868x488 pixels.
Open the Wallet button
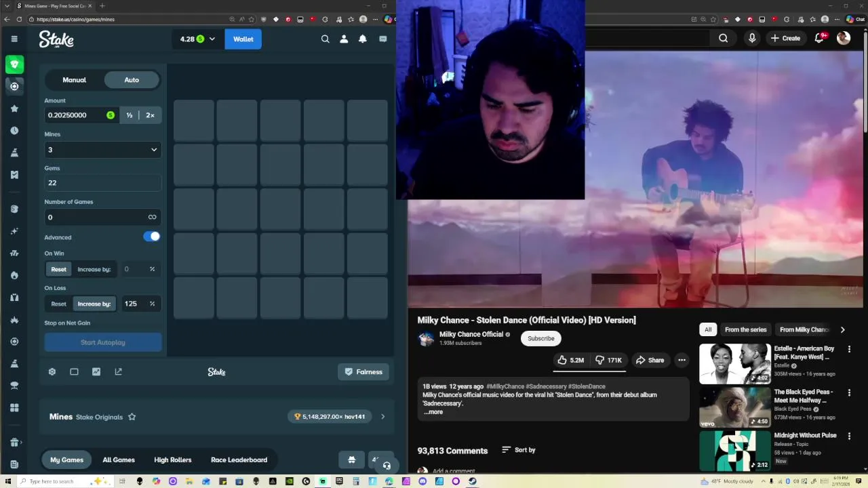click(x=243, y=39)
